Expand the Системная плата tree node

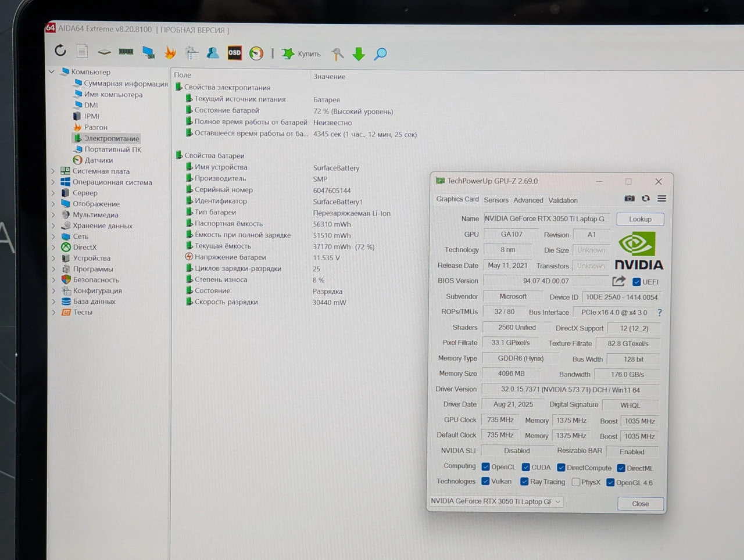(x=53, y=171)
